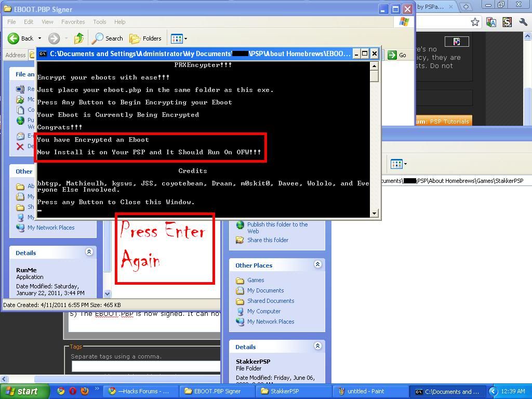Viewport: 532px width, 399px height.
Task: Switch to untitled - Paint taskbar button
Action: pyautogui.click(x=370, y=392)
